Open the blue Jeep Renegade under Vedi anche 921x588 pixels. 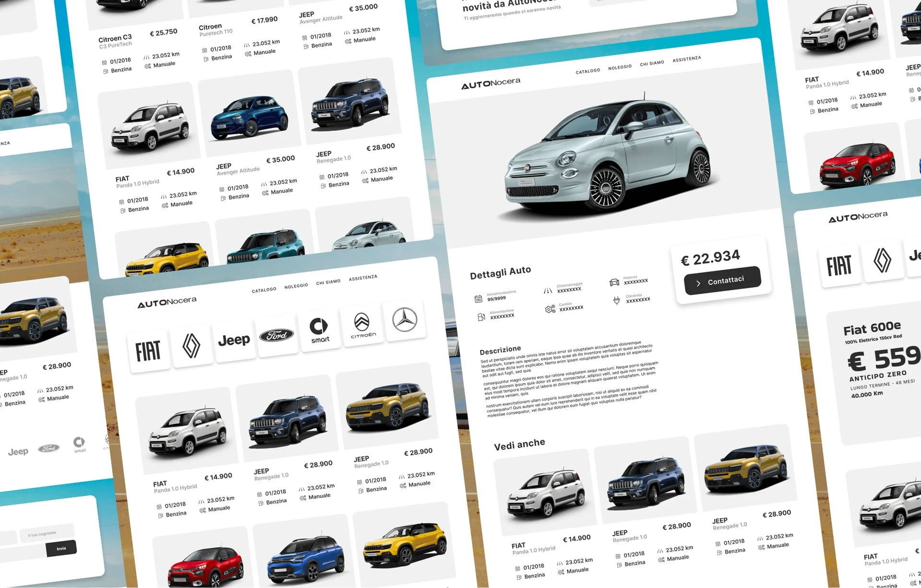click(646, 481)
